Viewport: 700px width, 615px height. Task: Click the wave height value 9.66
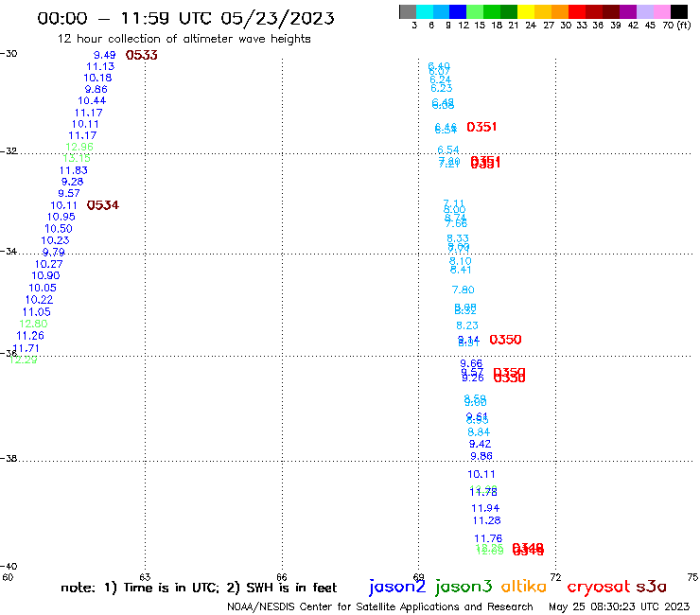471,363
